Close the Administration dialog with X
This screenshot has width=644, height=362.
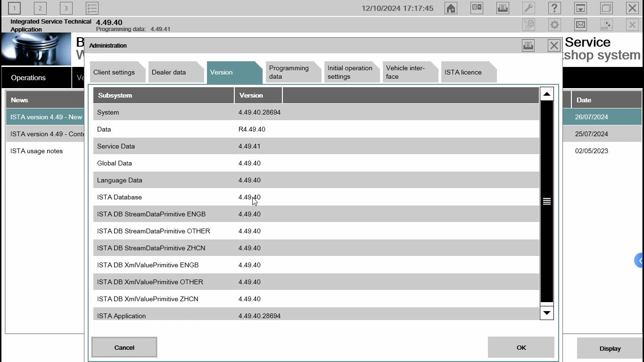(554, 45)
